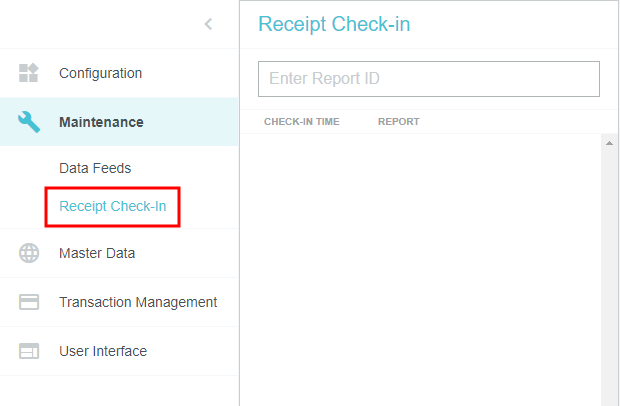The width and height of the screenshot is (620, 406).
Task: Click the REPORT column header
Action: click(399, 122)
